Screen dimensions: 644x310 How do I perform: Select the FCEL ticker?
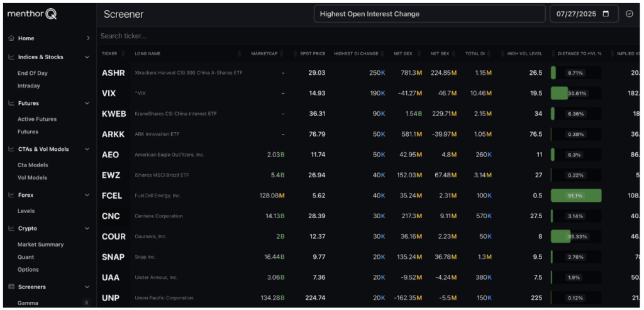coord(112,196)
